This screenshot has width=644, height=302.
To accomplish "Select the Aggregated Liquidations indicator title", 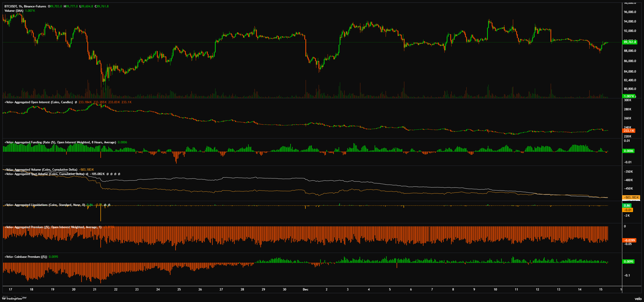I will (45, 205).
